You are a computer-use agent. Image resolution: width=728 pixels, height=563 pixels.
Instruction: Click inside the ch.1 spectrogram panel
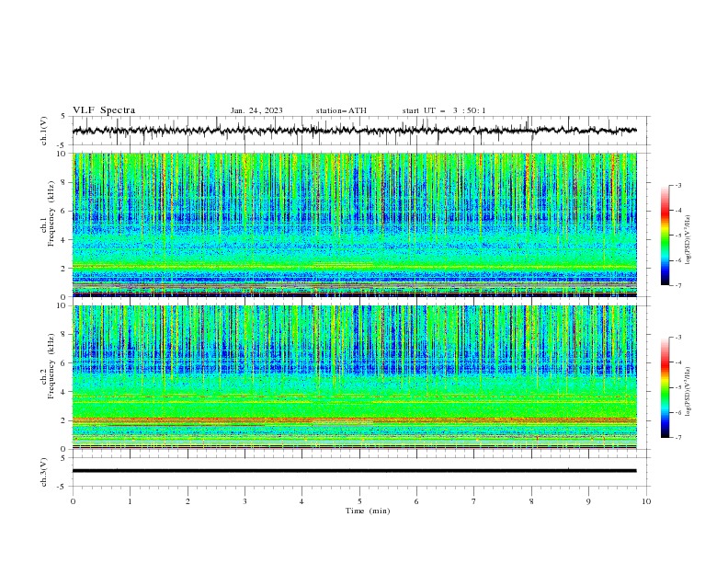[355, 224]
